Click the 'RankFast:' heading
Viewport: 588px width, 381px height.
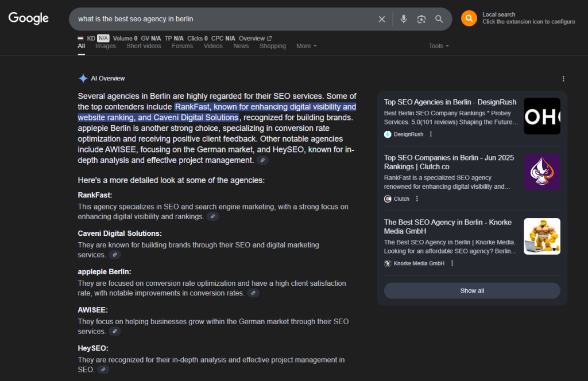click(x=95, y=195)
